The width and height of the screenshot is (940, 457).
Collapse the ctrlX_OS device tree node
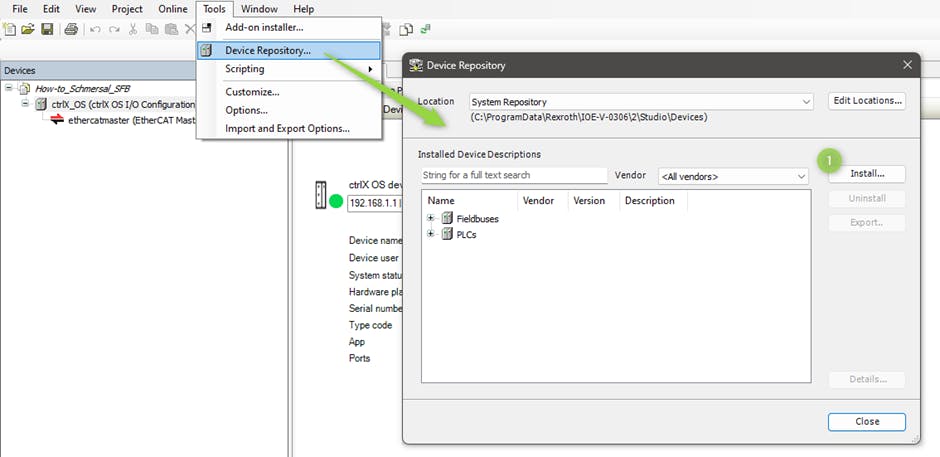pyautogui.click(x=25, y=104)
